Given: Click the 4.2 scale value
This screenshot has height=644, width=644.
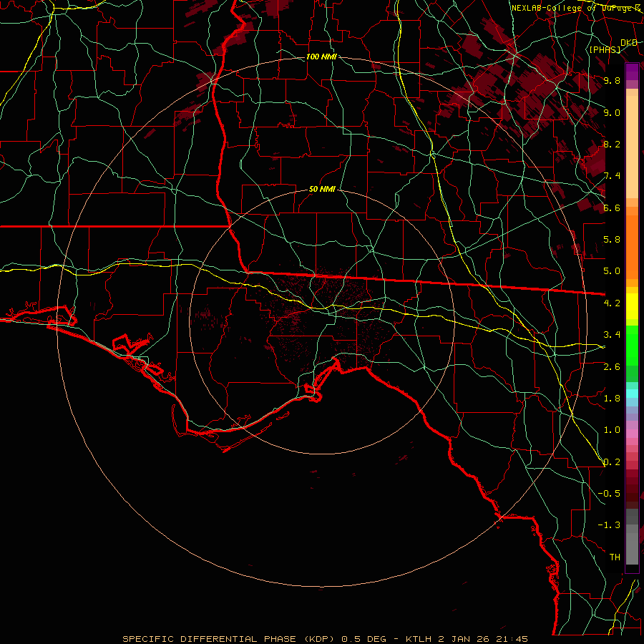Looking at the screenshot, I should tap(612, 303).
